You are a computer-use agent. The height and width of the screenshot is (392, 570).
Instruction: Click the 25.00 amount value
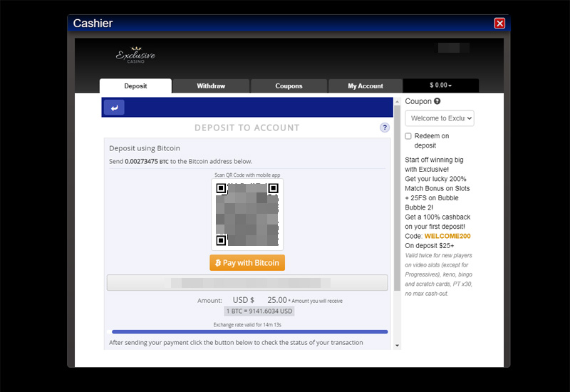coord(277,300)
